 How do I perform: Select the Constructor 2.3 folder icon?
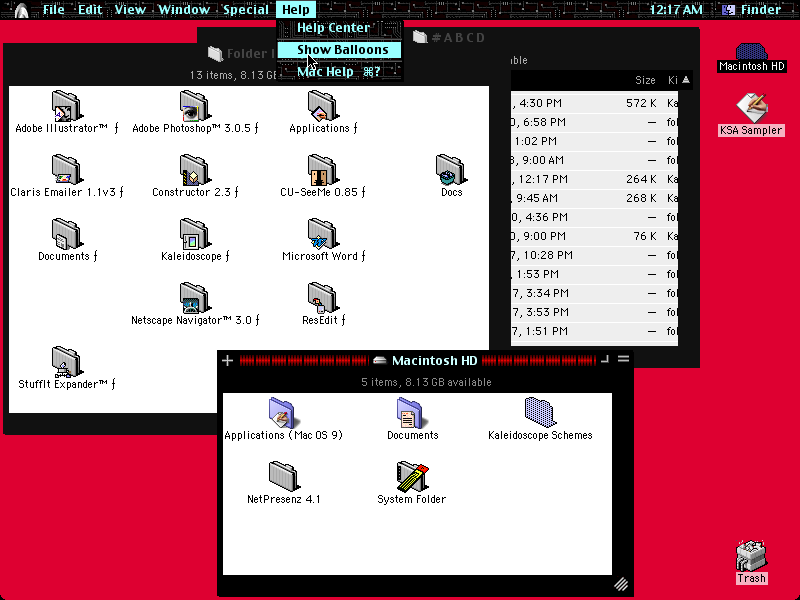[x=194, y=170]
